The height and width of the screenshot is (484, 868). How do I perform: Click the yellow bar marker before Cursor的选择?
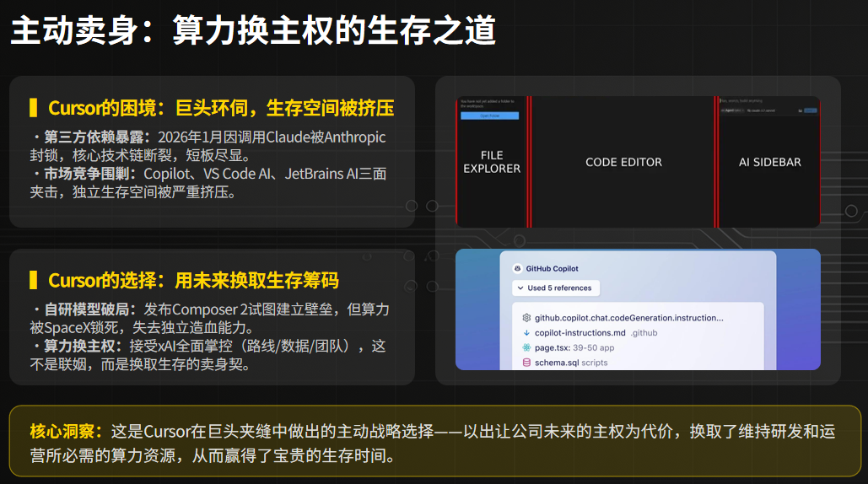[x=33, y=280]
